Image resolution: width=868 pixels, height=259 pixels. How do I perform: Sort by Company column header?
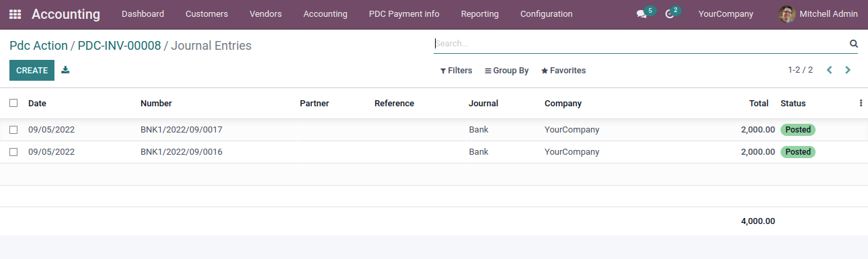click(563, 104)
